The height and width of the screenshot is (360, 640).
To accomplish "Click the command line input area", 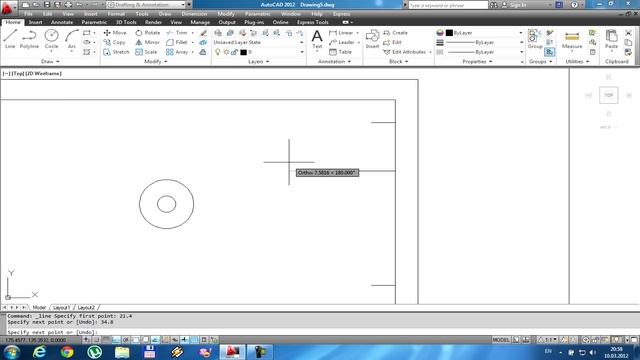I will [322, 332].
